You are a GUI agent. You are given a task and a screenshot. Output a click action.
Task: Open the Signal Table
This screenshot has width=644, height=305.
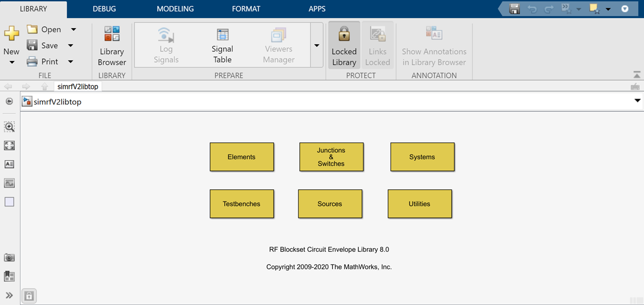tap(222, 46)
